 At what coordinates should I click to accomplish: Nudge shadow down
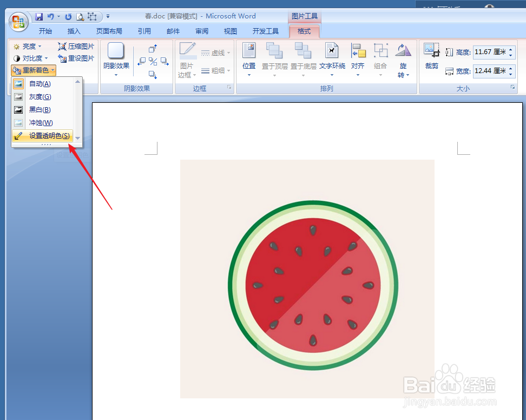coord(153,75)
